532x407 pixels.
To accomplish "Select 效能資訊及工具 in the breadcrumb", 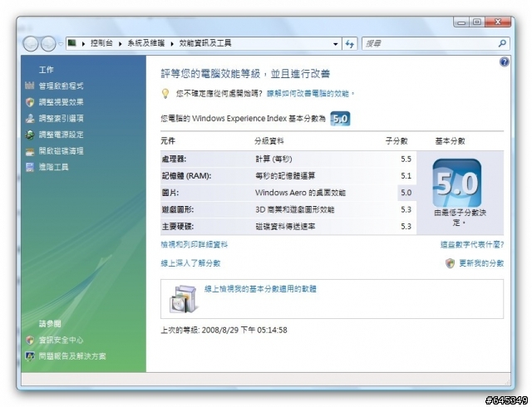I will pos(205,43).
